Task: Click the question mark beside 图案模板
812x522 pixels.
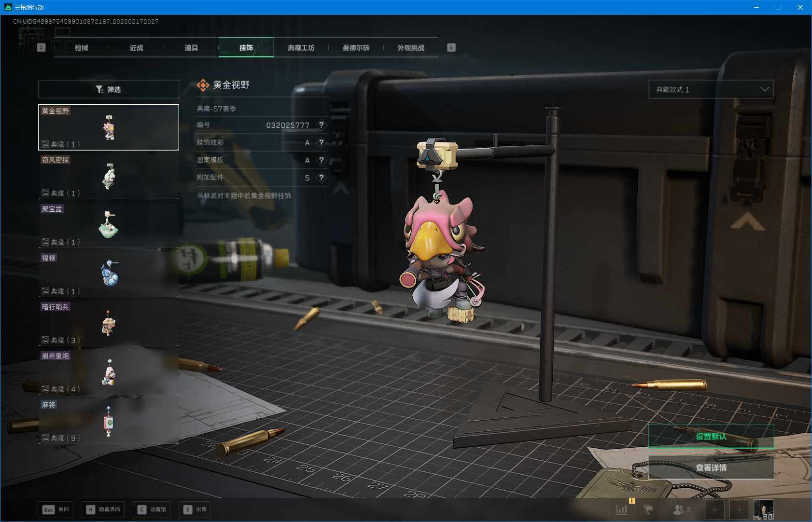Action: (x=322, y=160)
